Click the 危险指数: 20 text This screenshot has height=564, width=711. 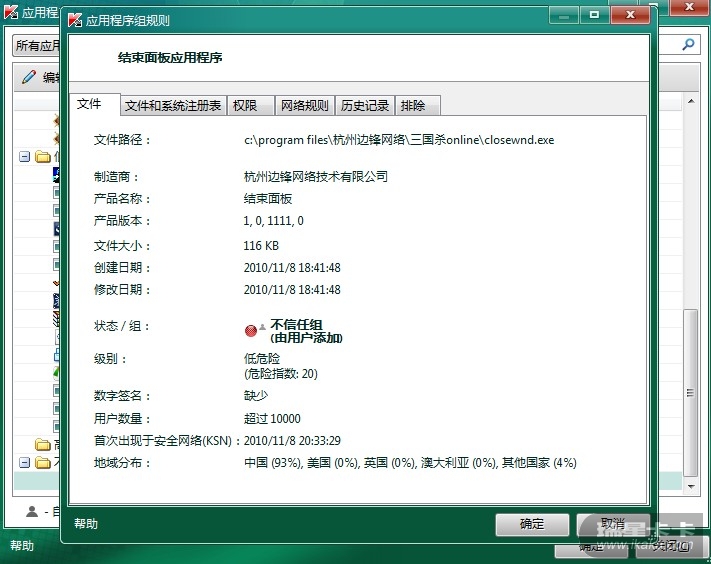281,374
